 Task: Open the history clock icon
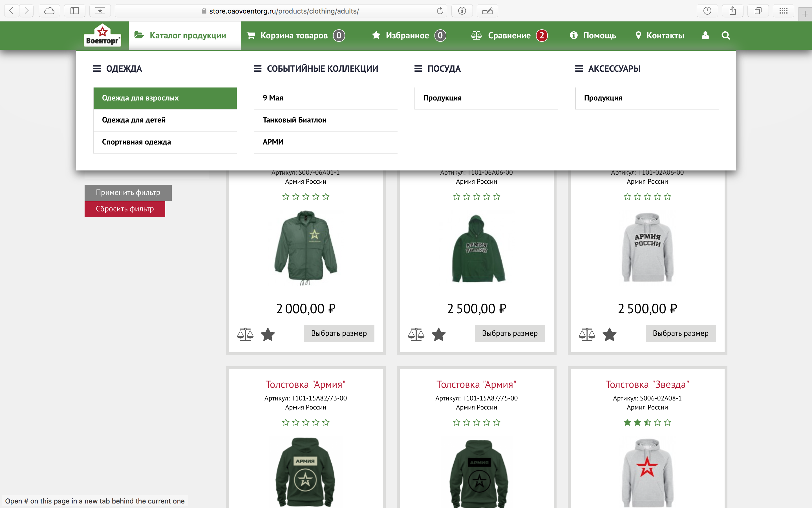[707, 11]
